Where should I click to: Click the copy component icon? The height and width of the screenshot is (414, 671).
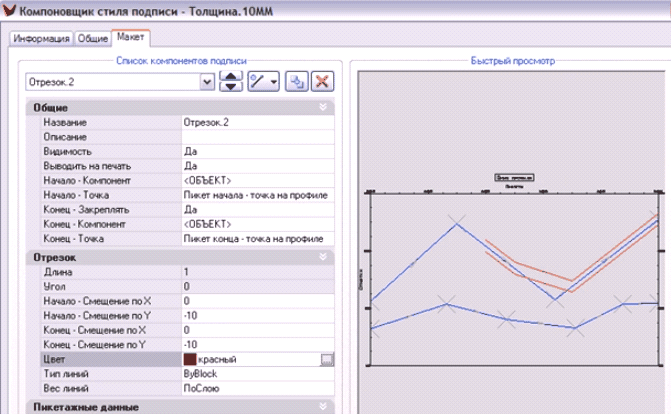click(298, 82)
